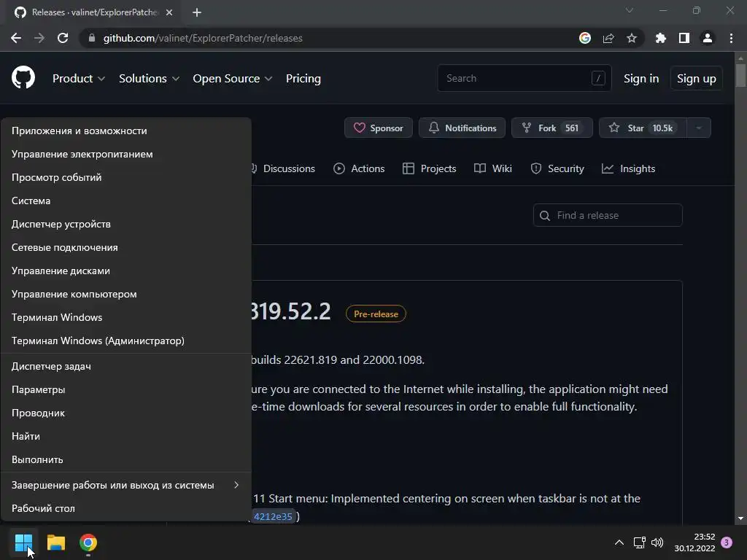Select Сетевые подключения menu item
The height and width of the screenshot is (560, 747).
click(x=125, y=247)
